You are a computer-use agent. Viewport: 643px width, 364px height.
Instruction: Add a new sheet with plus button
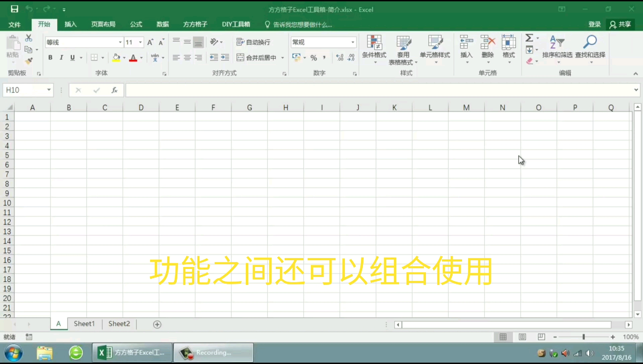point(157,324)
